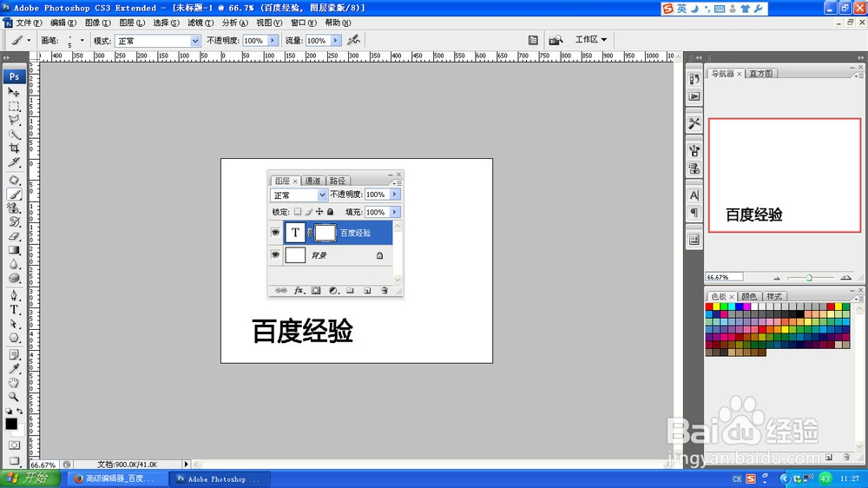Click the foreground color swatch

pos(11,424)
